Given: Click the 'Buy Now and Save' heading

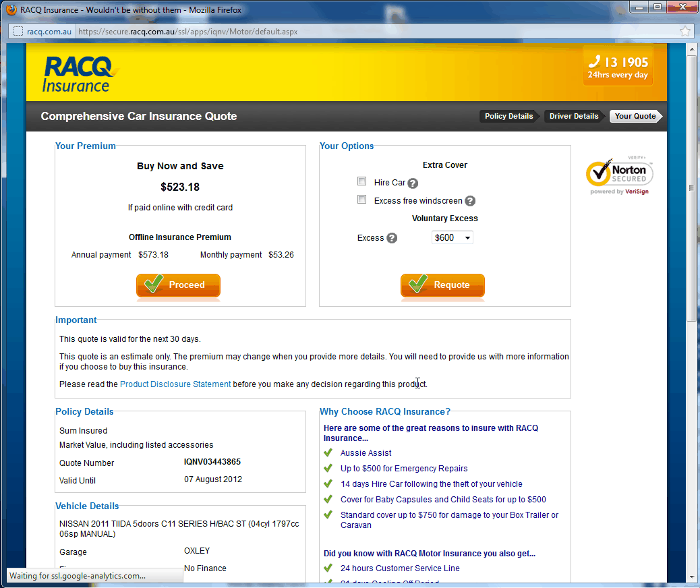Looking at the screenshot, I should pos(180,166).
